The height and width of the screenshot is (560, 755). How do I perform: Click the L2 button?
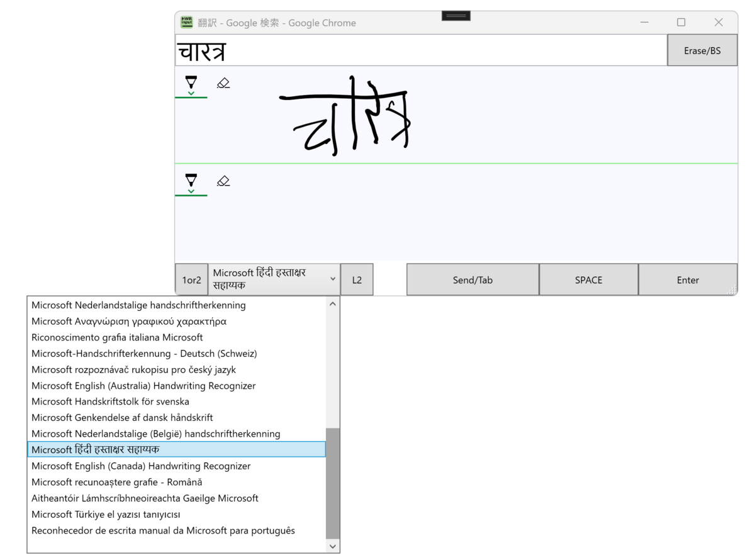357,280
